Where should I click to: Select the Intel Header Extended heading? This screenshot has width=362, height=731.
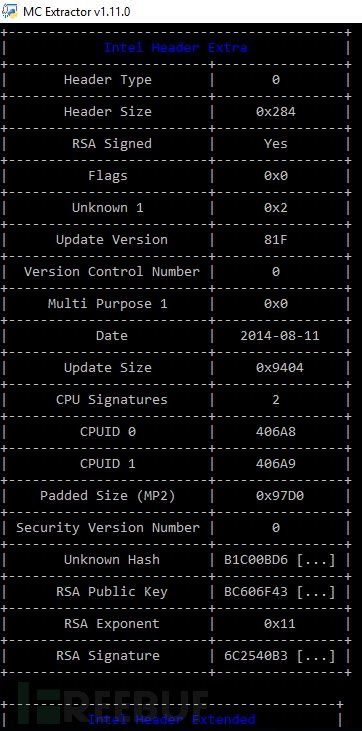[172, 719]
